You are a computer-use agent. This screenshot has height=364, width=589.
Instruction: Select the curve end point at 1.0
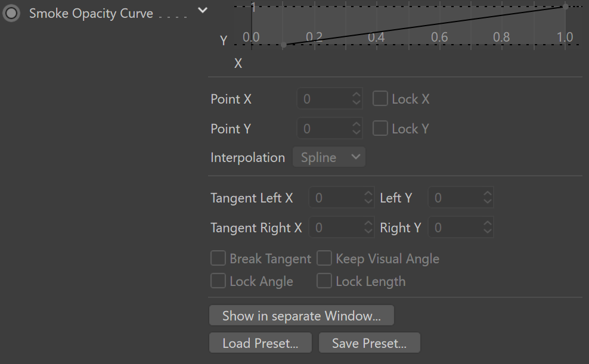point(565,7)
